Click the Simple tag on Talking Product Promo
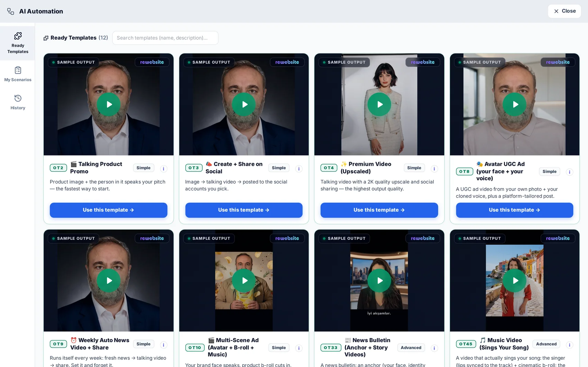This screenshot has height=367, width=588. [x=144, y=168]
